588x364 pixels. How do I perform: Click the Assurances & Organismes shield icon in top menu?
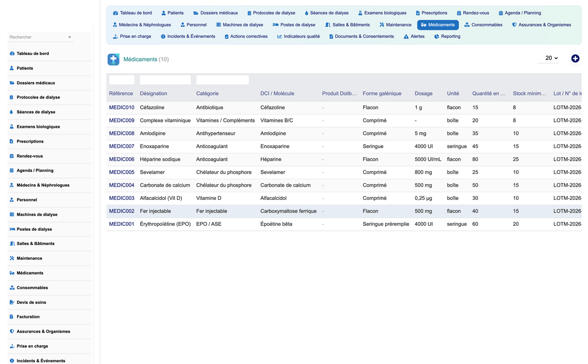point(514,24)
